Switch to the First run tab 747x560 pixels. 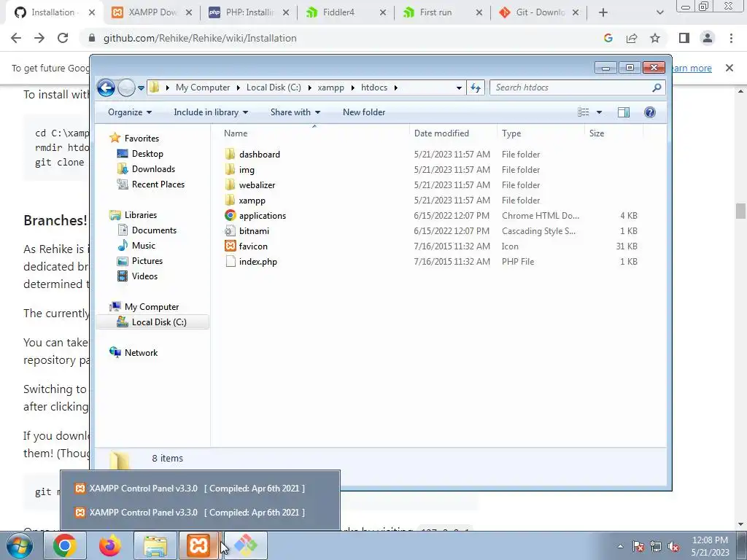(x=443, y=13)
